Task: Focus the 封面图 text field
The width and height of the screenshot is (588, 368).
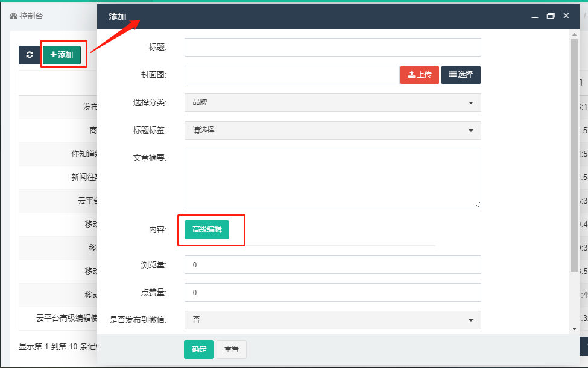Action: click(292, 75)
